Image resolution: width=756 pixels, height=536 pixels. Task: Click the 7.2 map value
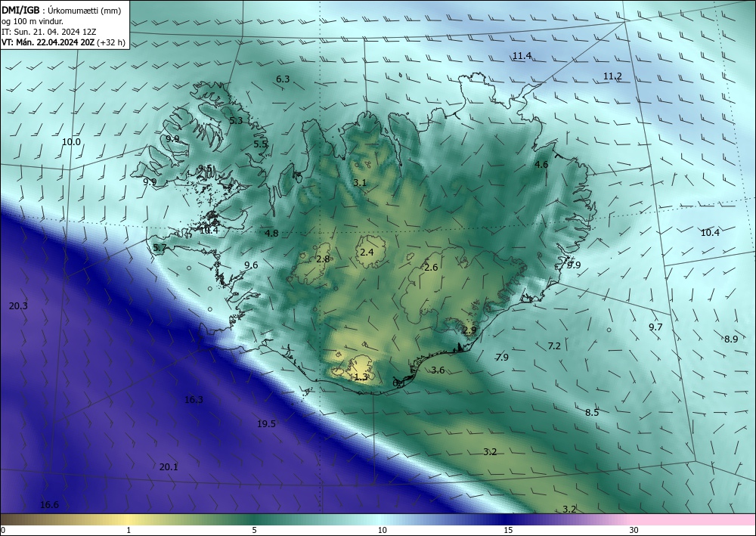click(x=554, y=346)
